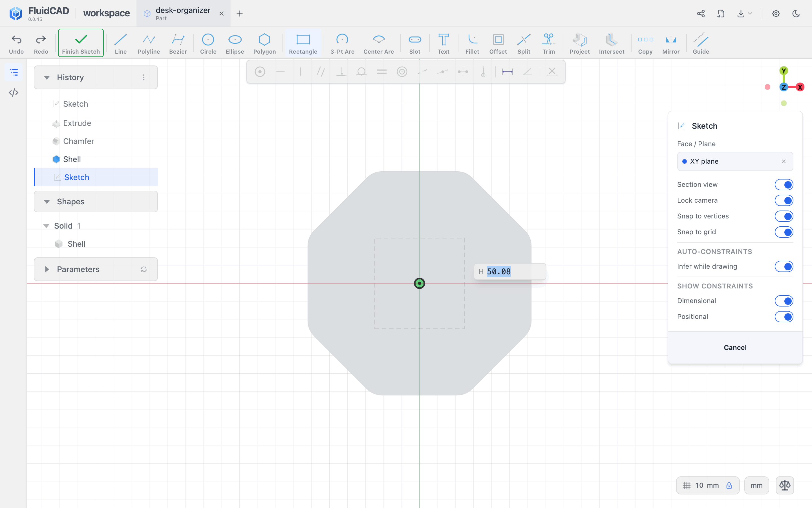Select Chamfer in the history list

click(x=78, y=141)
